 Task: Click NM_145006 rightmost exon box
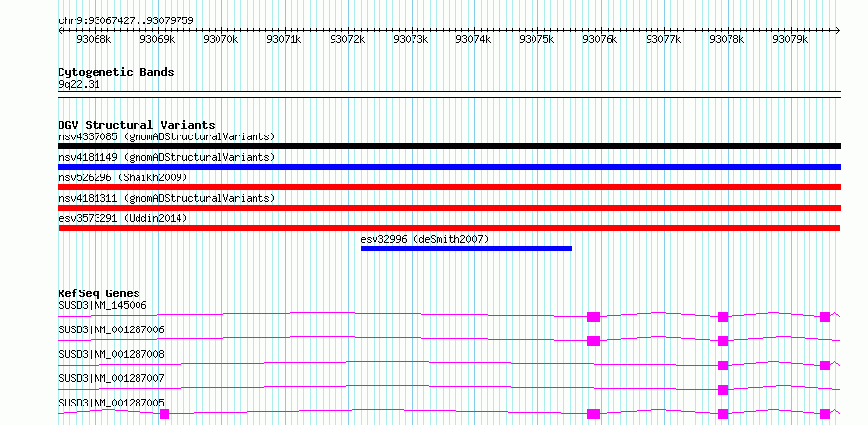click(825, 317)
